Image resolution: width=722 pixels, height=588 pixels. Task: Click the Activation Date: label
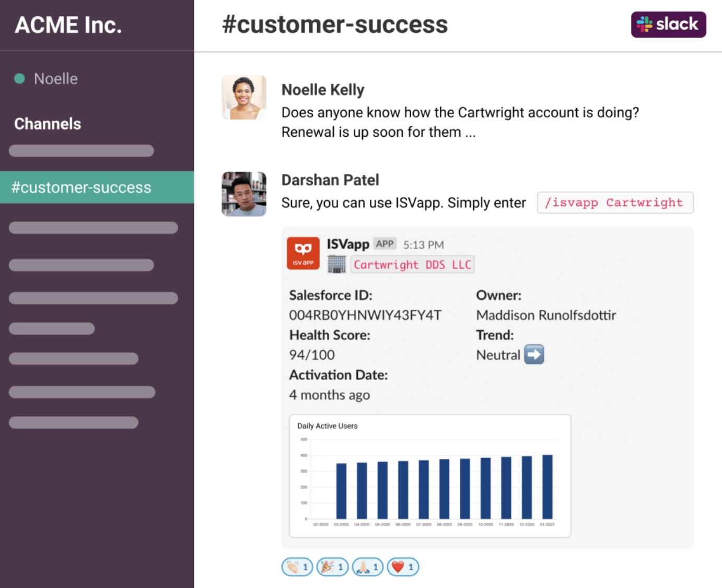point(339,375)
